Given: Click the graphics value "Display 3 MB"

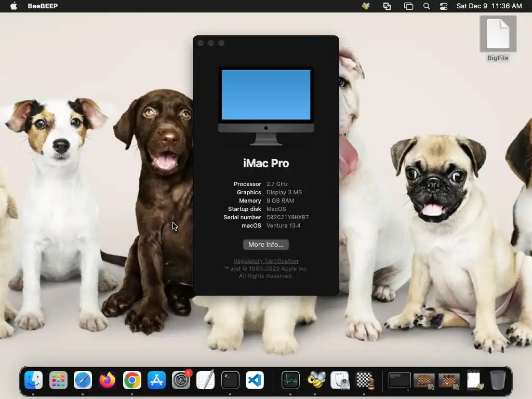Looking at the screenshot, I should [x=284, y=192].
